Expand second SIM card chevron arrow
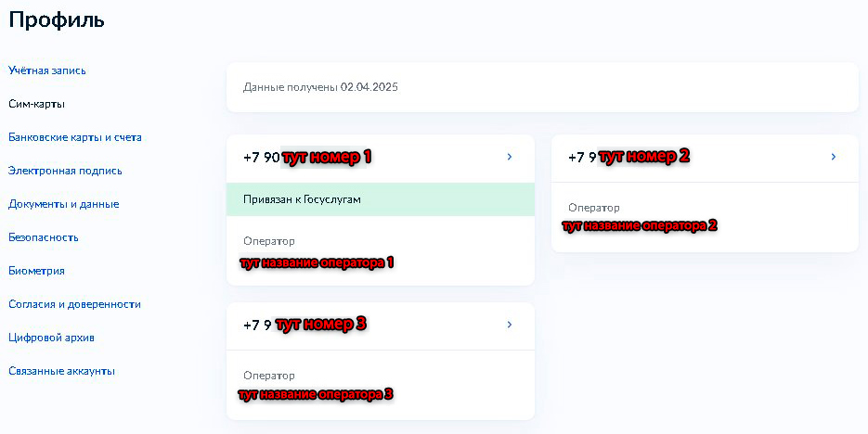The width and height of the screenshot is (868, 434). coord(834,157)
